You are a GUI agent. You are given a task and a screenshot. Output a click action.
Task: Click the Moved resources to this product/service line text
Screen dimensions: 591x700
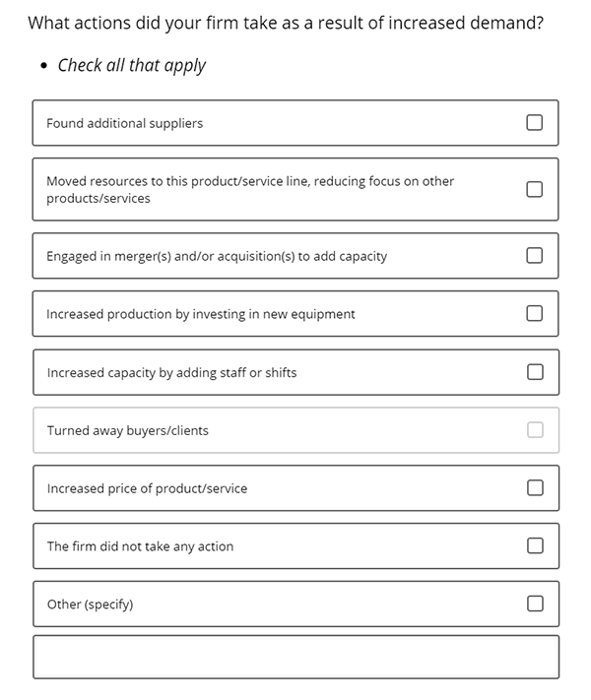pyautogui.click(x=250, y=190)
